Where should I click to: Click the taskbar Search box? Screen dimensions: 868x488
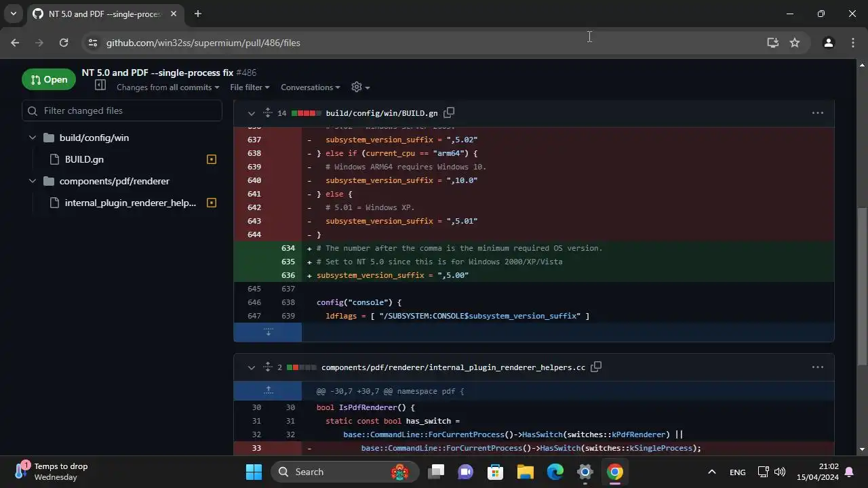point(346,472)
